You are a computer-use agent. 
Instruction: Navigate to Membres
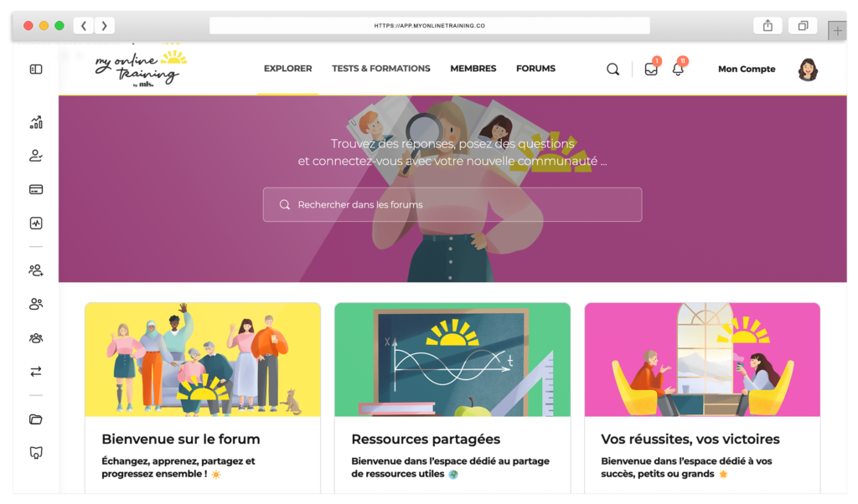pyautogui.click(x=473, y=69)
